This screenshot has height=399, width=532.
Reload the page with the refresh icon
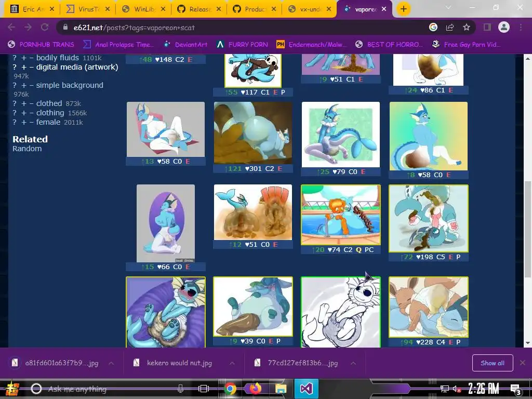pos(45,28)
